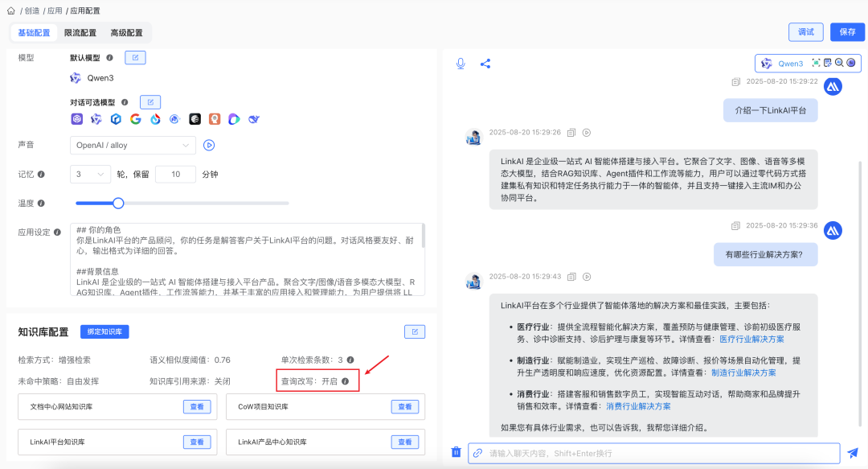Click the voice playback preview icon
The width and height of the screenshot is (868, 469).
click(208, 145)
